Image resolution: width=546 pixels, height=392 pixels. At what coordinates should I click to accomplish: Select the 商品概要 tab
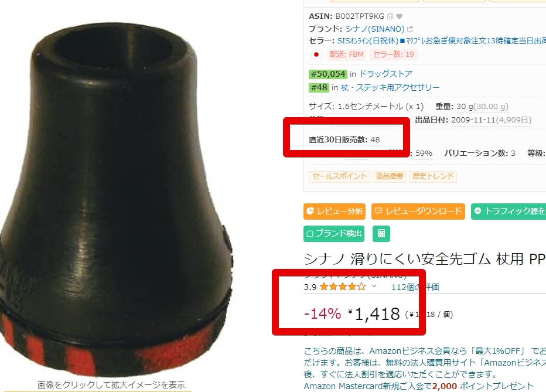pyautogui.click(x=390, y=176)
